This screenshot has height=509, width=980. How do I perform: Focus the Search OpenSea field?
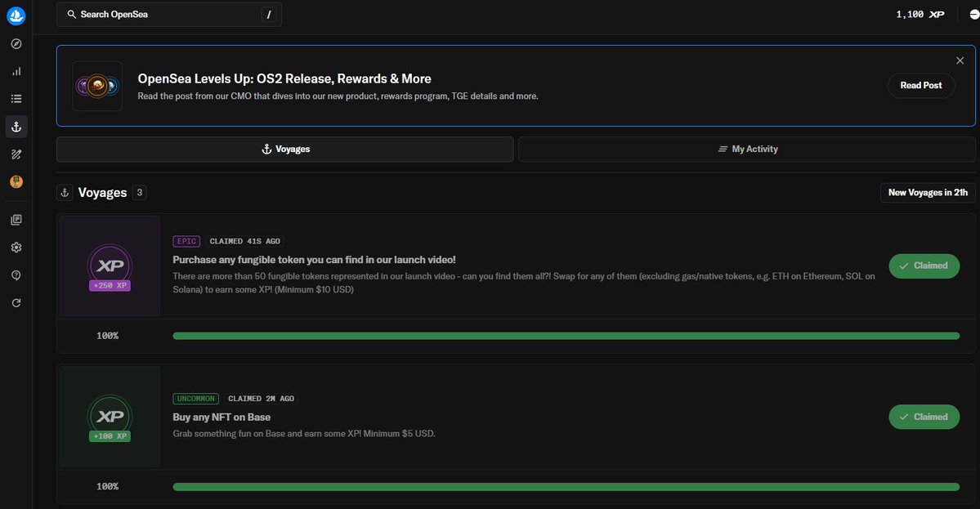(168, 15)
